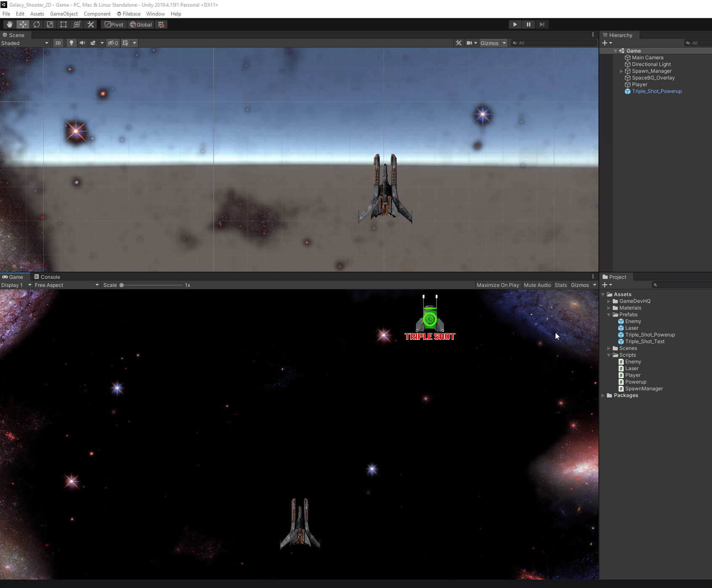Collapse the Prefabs folder
The image size is (712, 588).
coord(609,315)
